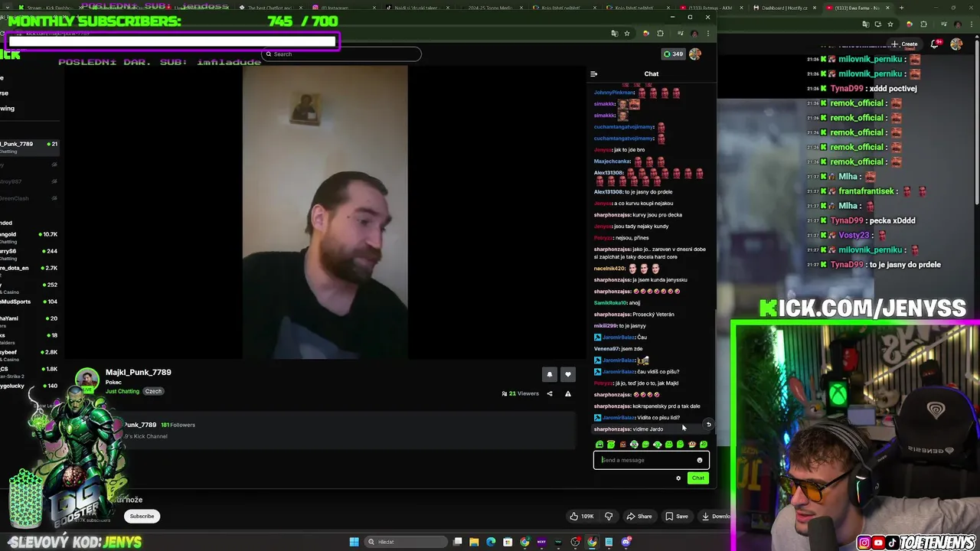980x551 pixels.
Task: Dislike the YouTube video
Action: tap(609, 517)
